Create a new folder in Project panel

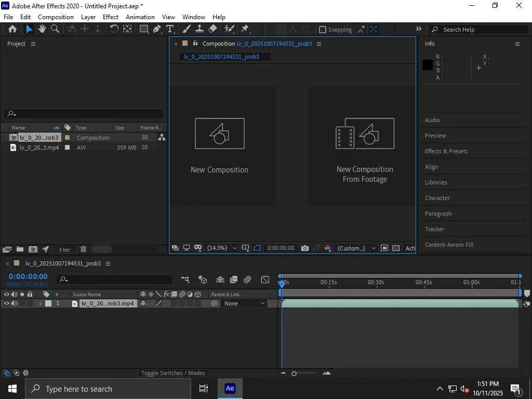coord(20,249)
